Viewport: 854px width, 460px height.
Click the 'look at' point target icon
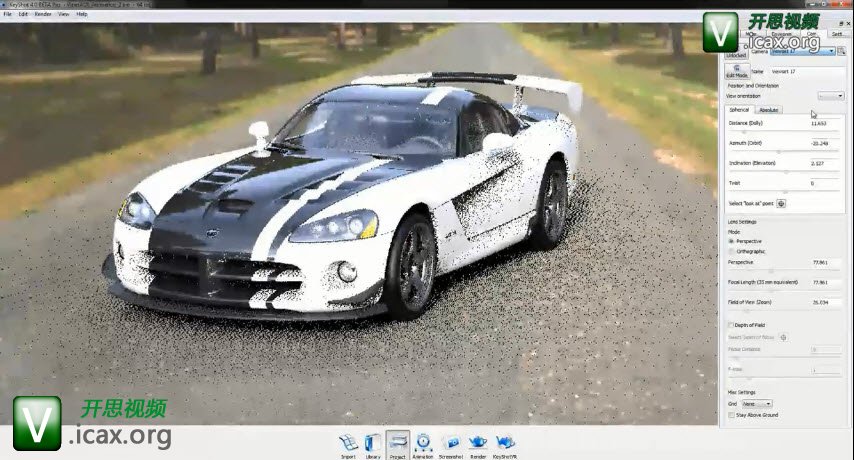(781, 204)
